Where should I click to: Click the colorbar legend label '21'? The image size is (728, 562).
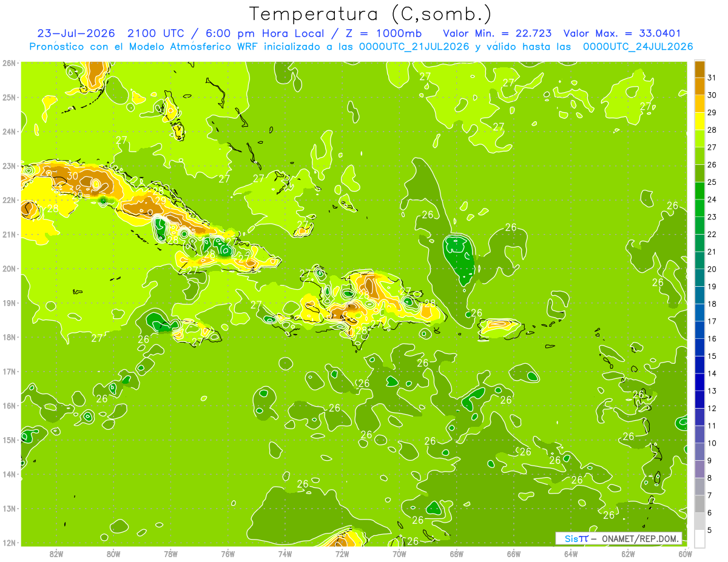pos(712,252)
